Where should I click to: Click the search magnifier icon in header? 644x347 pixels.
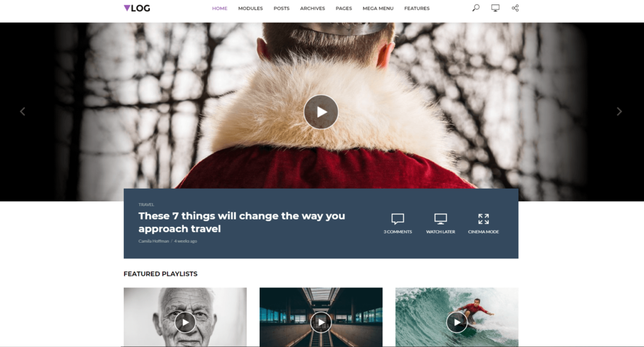pyautogui.click(x=475, y=8)
